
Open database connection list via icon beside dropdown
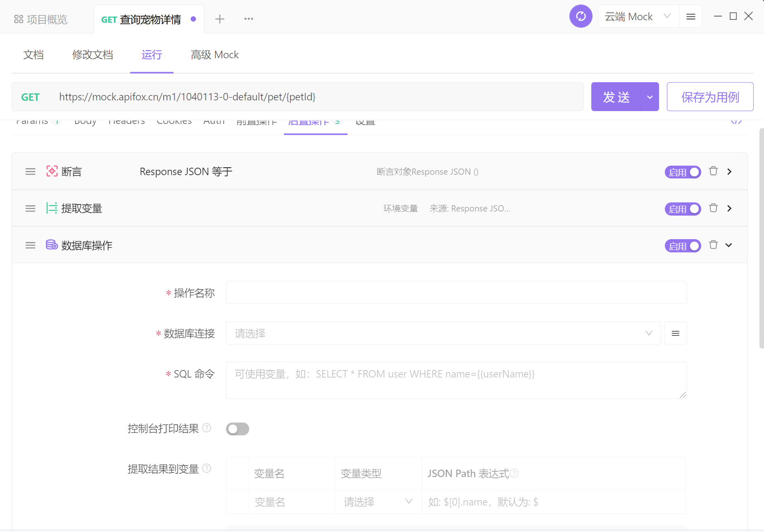[676, 333]
